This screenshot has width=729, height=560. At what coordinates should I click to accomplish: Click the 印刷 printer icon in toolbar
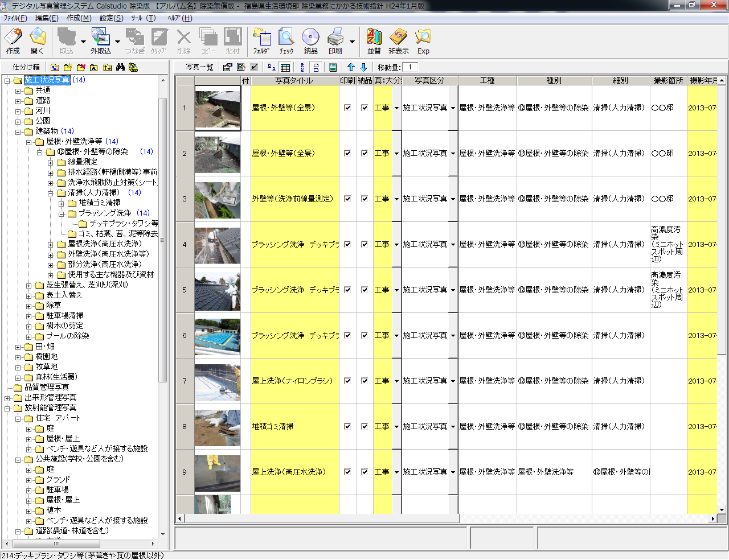pyautogui.click(x=335, y=41)
